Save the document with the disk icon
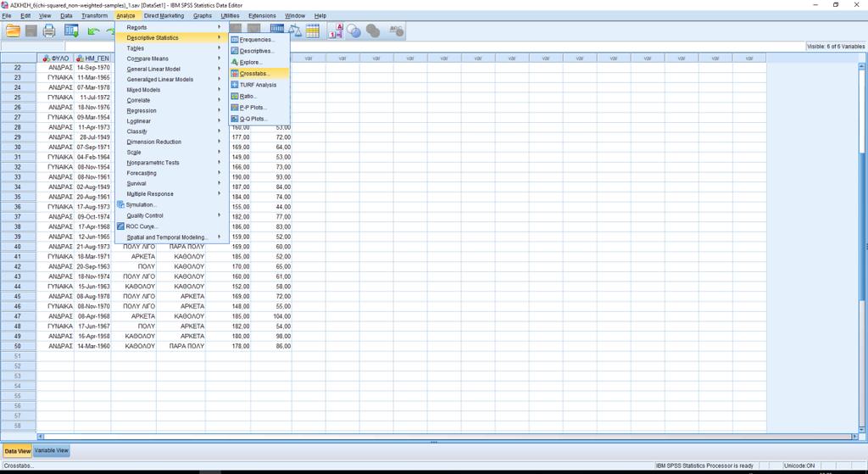The height and width of the screenshot is (474, 868). pos(31,31)
